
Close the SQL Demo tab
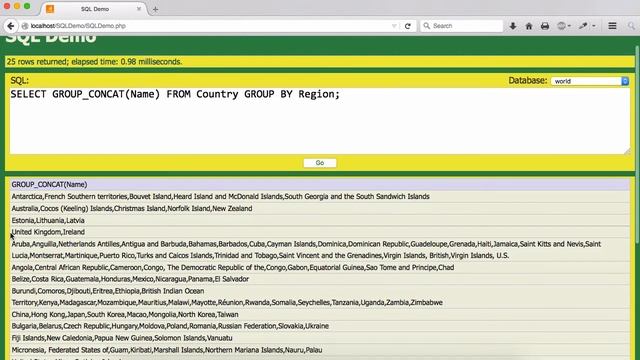pyautogui.click(x=139, y=9)
